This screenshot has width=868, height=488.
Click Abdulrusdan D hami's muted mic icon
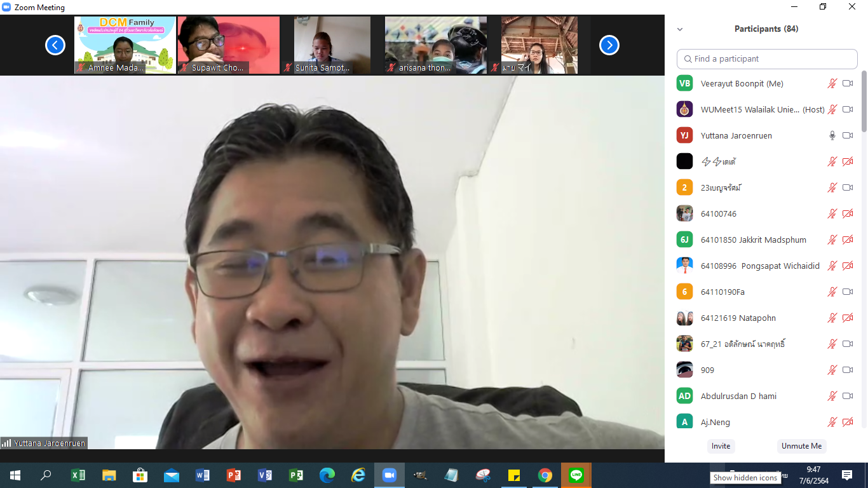click(x=832, y=396)
